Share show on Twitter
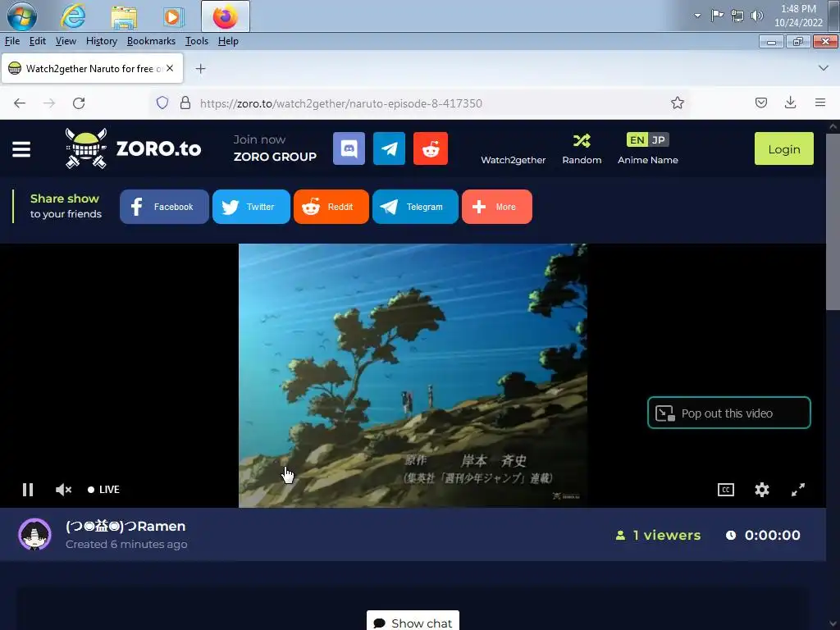The height and width of the screenshot is (630, 840). (x=251, y=207)
